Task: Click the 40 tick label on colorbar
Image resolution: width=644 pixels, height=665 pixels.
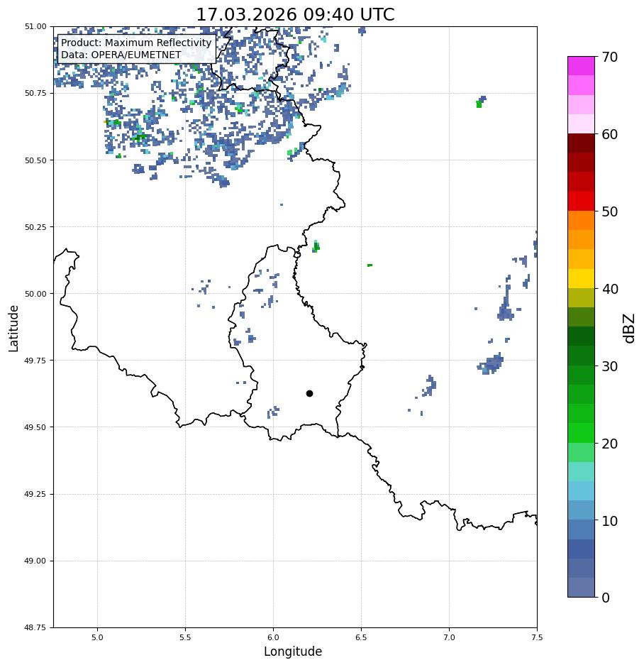Action: pos(610,289)
